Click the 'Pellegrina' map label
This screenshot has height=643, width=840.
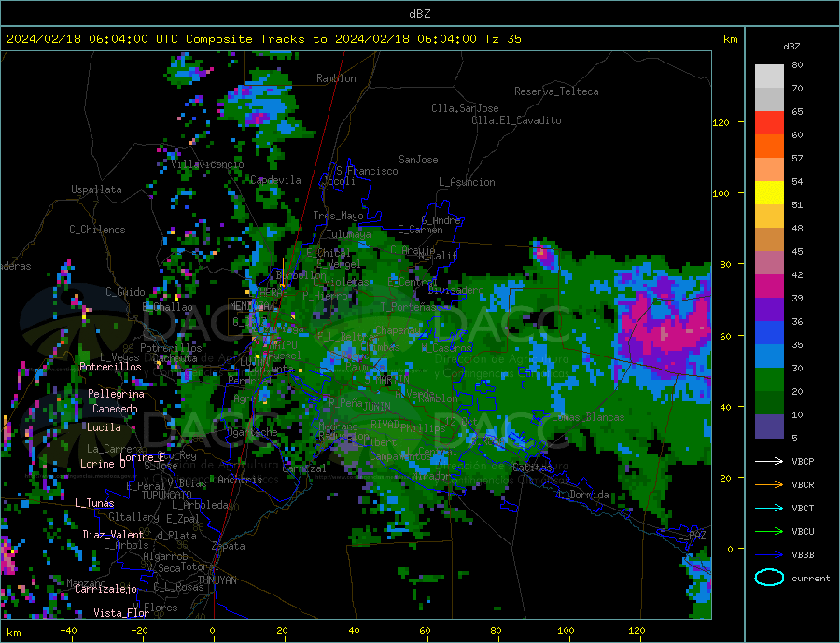point(117,394)
